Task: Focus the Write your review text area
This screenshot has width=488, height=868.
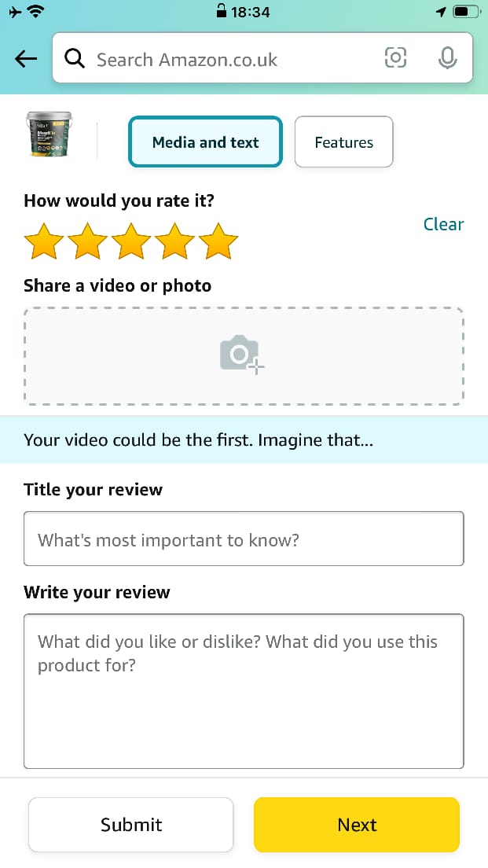Action: pos(244,691)
